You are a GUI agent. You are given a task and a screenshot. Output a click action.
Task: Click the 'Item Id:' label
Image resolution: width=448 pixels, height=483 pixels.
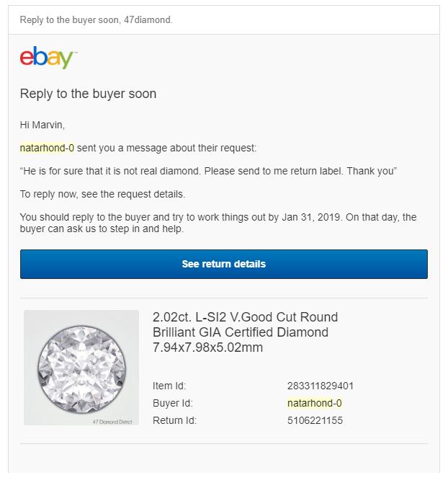[169, 386]
